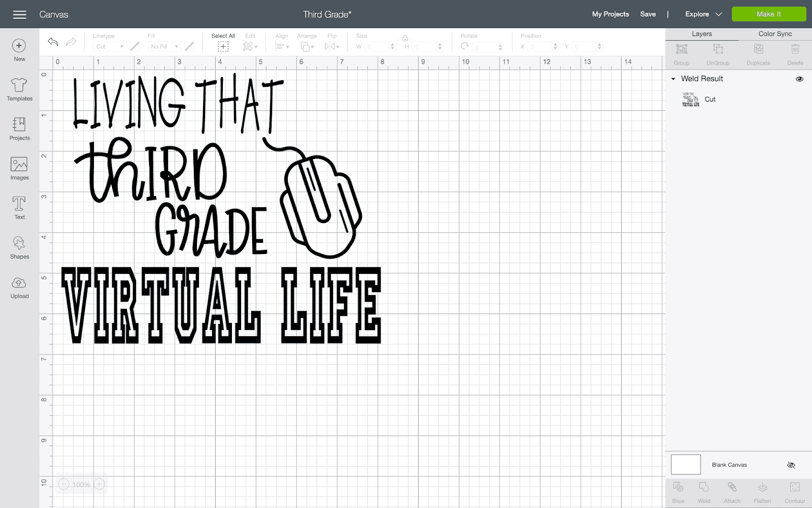Image resolution: width=812 pixels, height=508 pixels.
Task: Open the Images library
Action: click(x=19, y=169)
